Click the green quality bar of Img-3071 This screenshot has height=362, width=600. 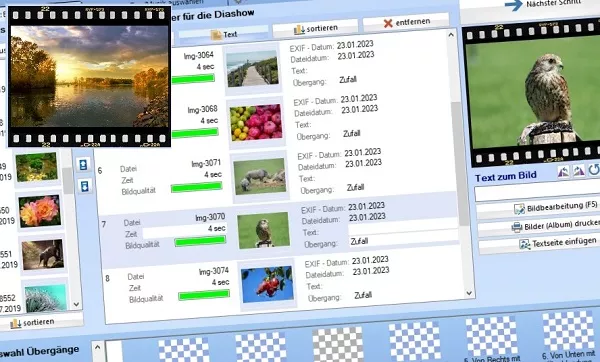[196, 187]
